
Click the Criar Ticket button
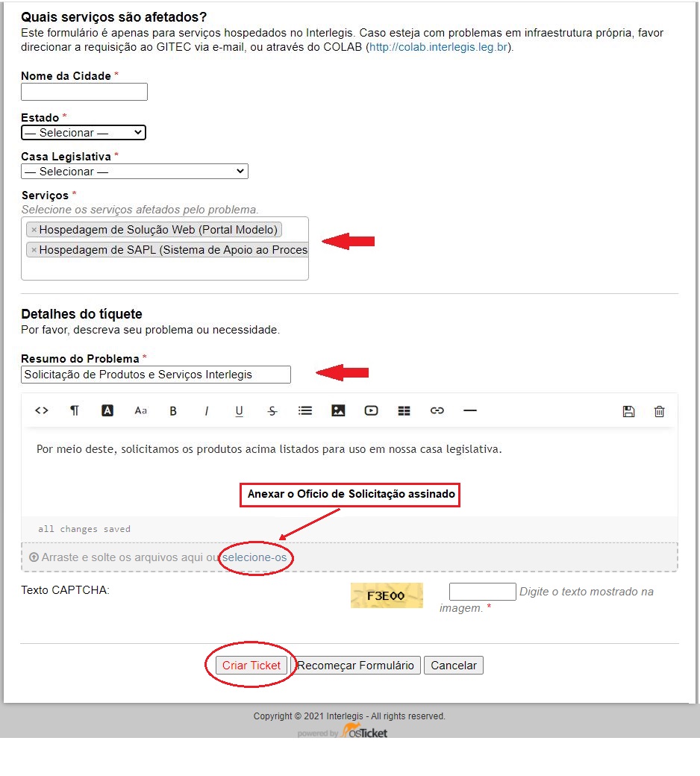(251, 666)
